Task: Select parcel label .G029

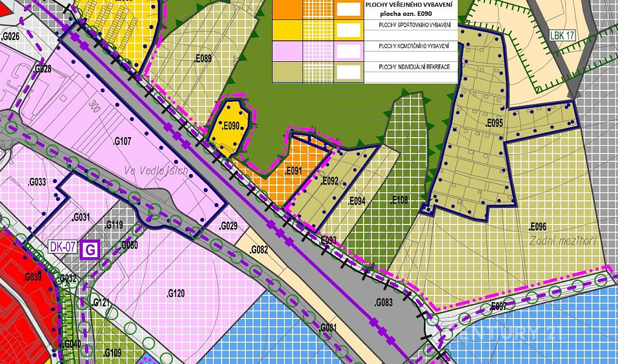Action: pyautogui.click(x=228, y=226)
